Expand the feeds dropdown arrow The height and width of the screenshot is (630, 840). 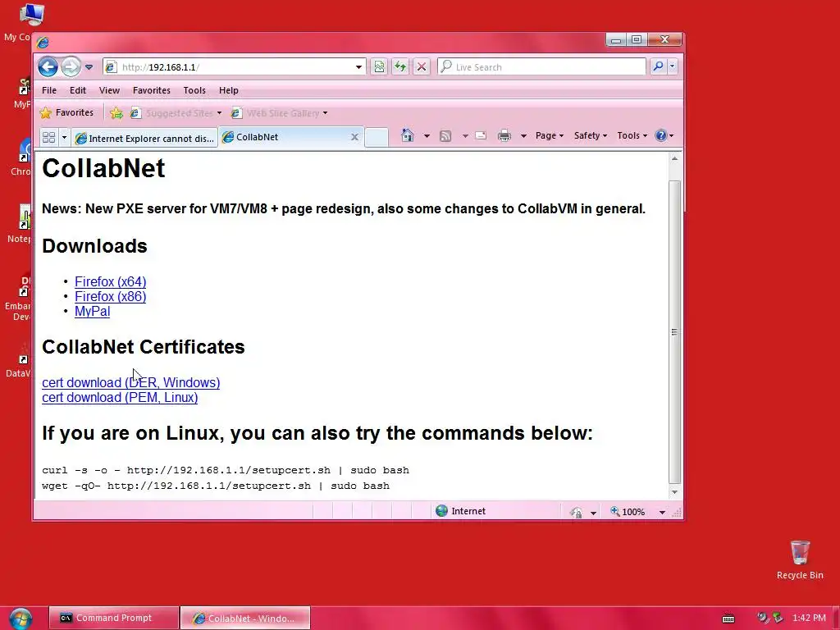(x=465, y=136)
